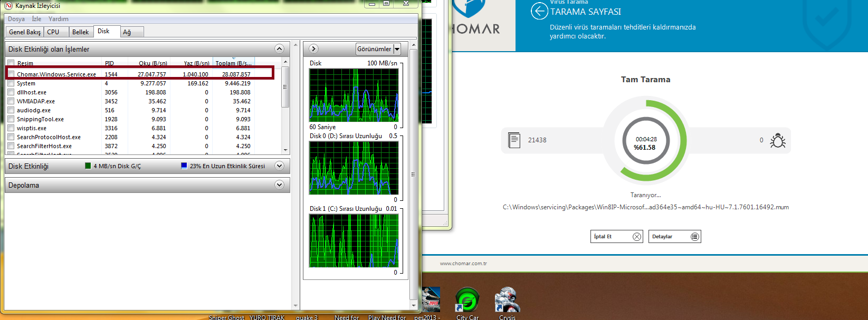Click the X icon on İptal Et
Screen dimensions: 868x320
point(637,237)
